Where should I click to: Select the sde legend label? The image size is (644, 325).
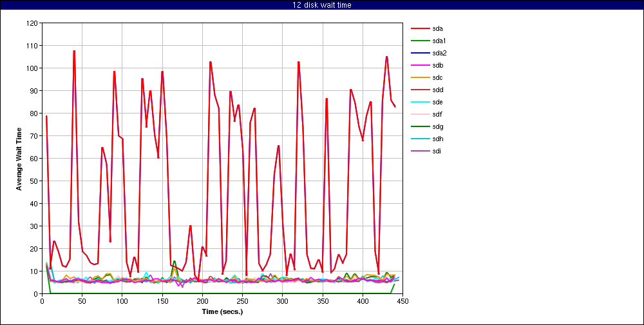click(437, 102)
